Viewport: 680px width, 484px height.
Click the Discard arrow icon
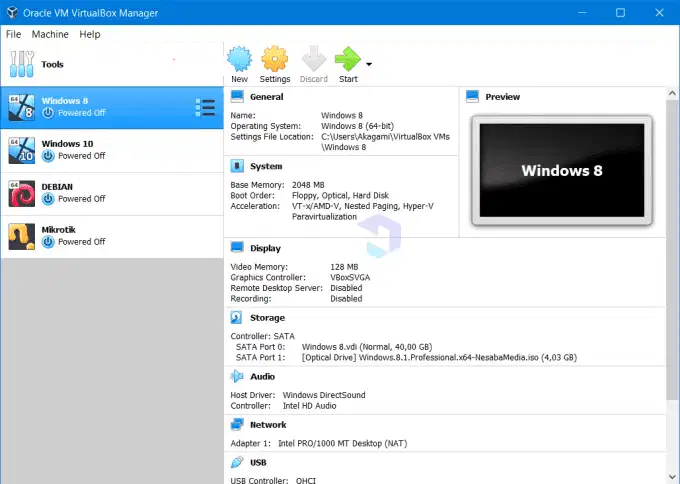314,59
